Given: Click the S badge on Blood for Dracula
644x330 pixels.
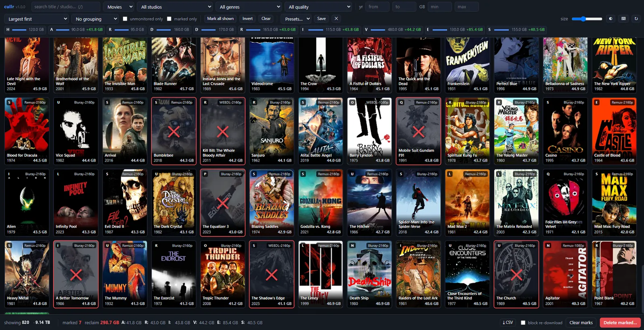Looking at the screenshot, I should [9, 102].
